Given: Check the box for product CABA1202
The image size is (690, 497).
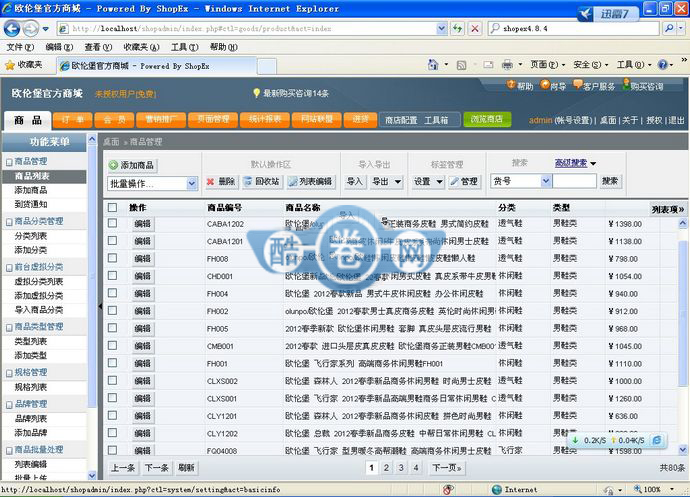Looking at the screenshot, I should [113, 223].
